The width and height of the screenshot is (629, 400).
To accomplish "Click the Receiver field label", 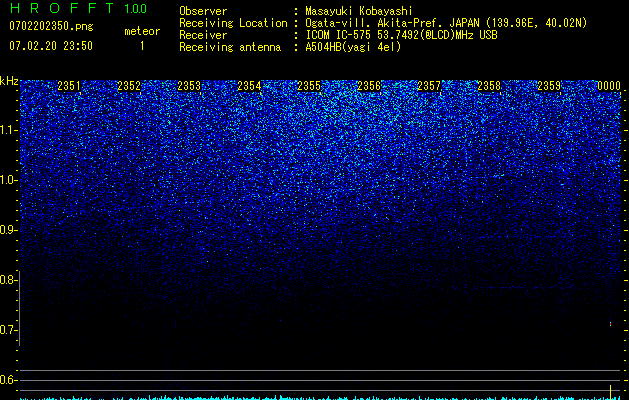I will [203, 35].
